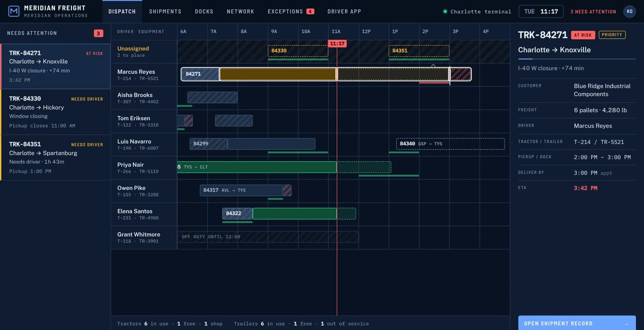Click the 84317 AVL to TYS block
The width and height of the screenshot is (644, 330).
(242, 190)
